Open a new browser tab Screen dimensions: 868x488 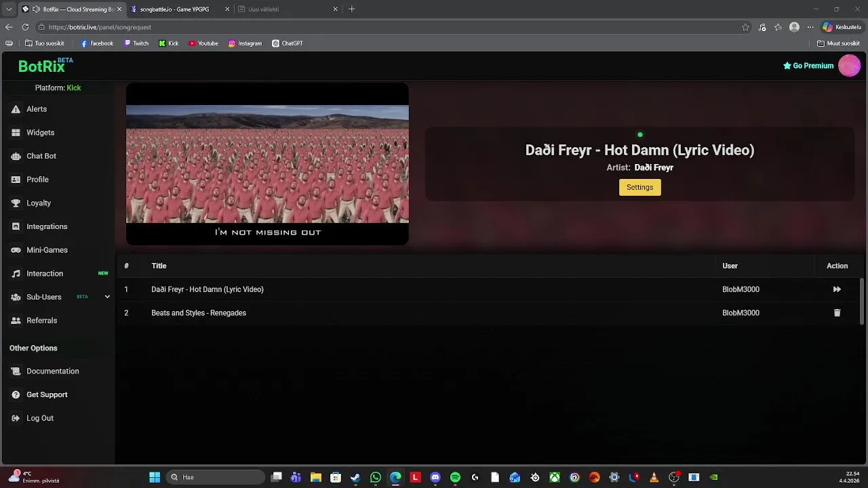[x=351, y=9]
